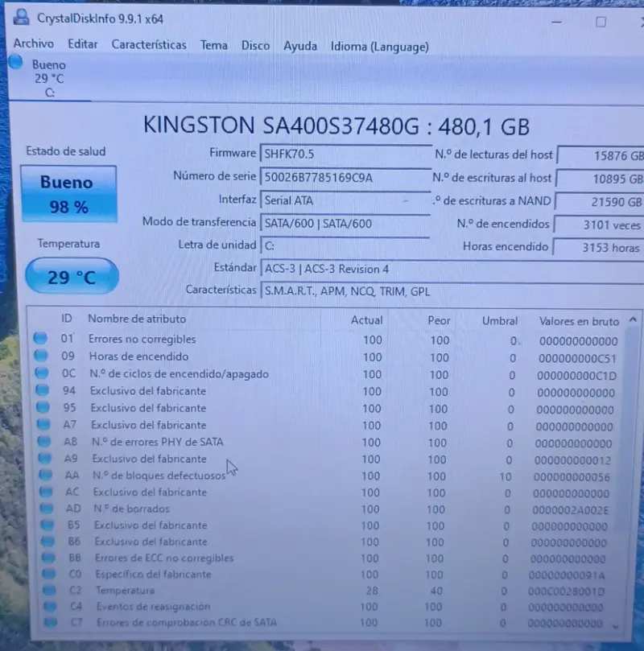Click the ID column header
Image resolution: width=644 pixels, height=651 pixels.
click(67, 319)
